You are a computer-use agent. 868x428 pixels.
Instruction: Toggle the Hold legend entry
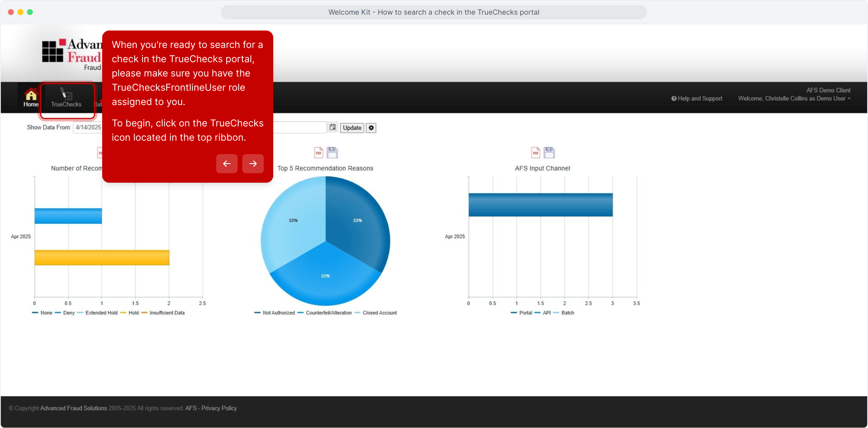click(129, 313)
